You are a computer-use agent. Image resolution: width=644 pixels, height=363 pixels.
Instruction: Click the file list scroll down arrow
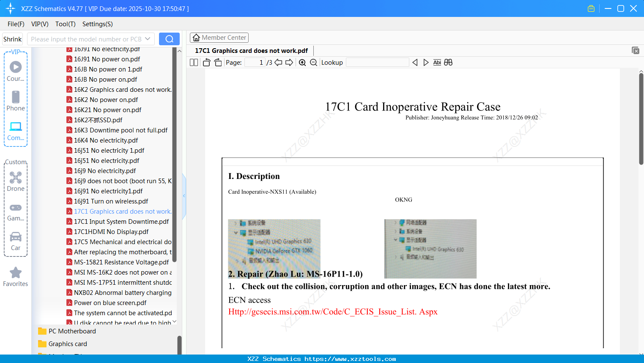tap(175, 322)
